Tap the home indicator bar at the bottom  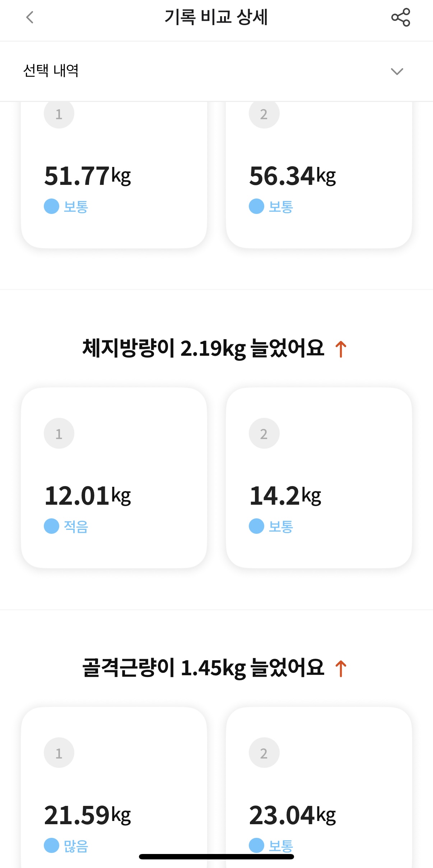(x=216, y=857)
